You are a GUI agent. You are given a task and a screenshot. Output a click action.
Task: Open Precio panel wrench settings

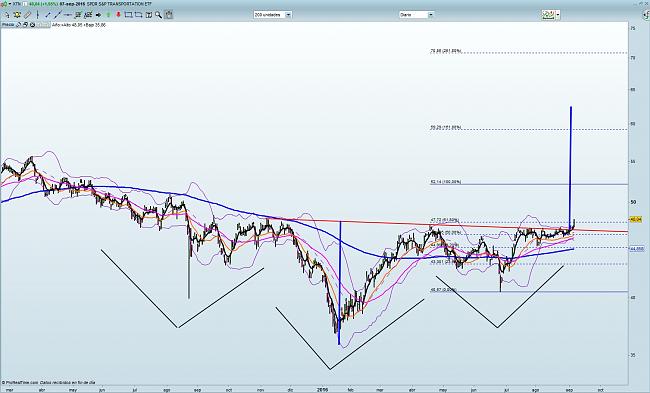pyautogui.click(x=18, y=25)
